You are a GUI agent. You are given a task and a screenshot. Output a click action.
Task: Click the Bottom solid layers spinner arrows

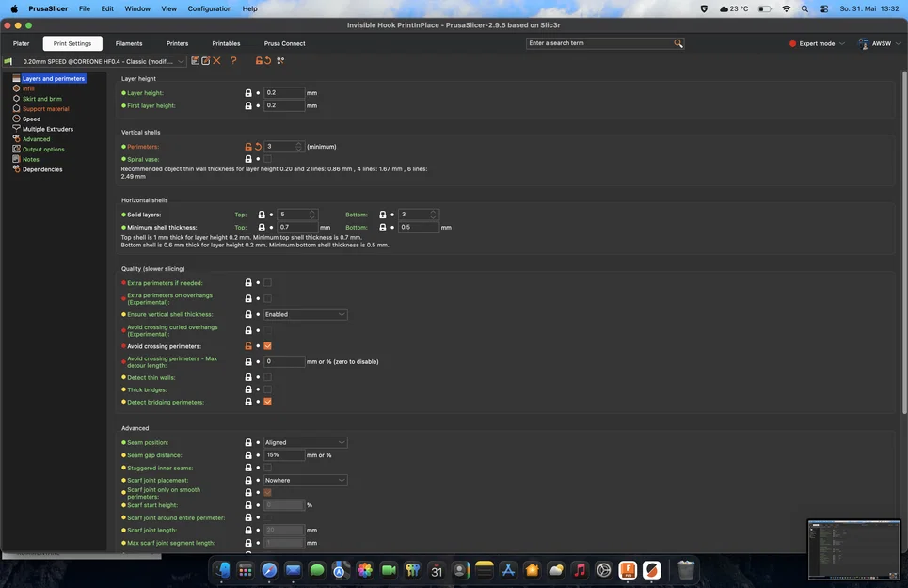pyautogui.click(x=433, y=215)
